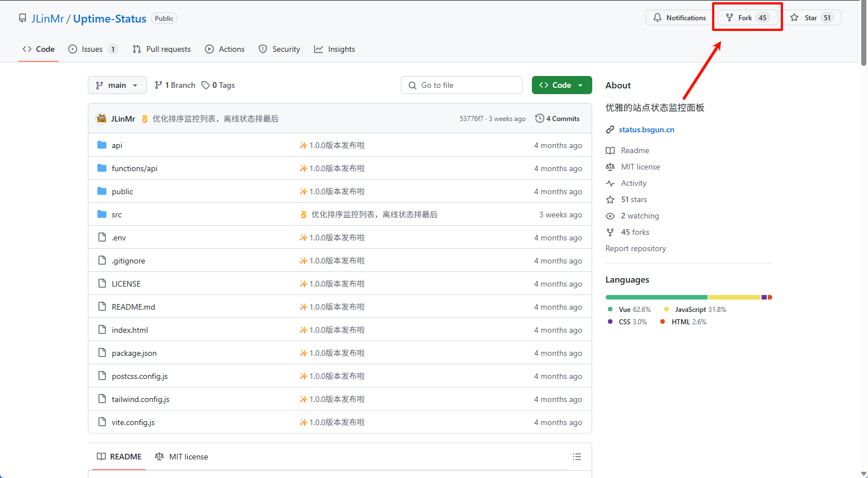Click the JLinMr owner link in header
Viewport: 868px width, 478px height.
(47, 19)
